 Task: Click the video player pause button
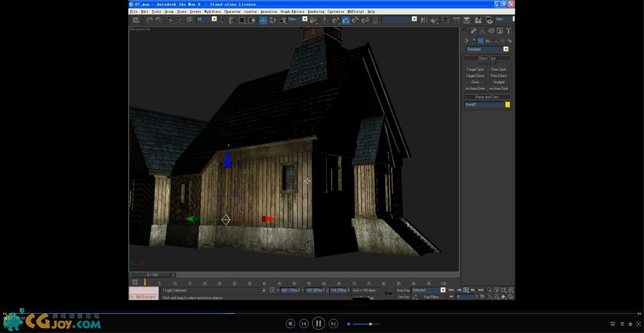(318, 324)
